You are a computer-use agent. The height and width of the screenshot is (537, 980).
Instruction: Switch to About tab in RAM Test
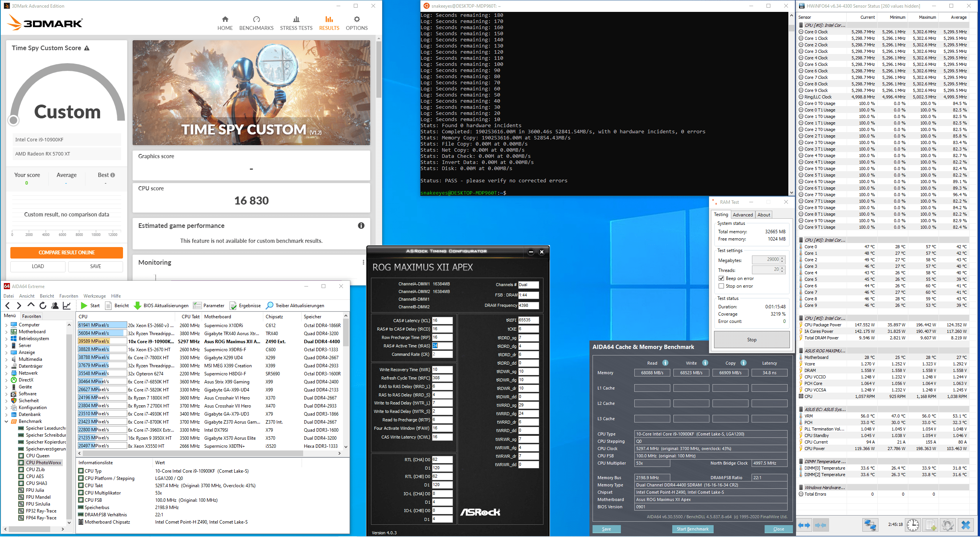click(763, 215)
